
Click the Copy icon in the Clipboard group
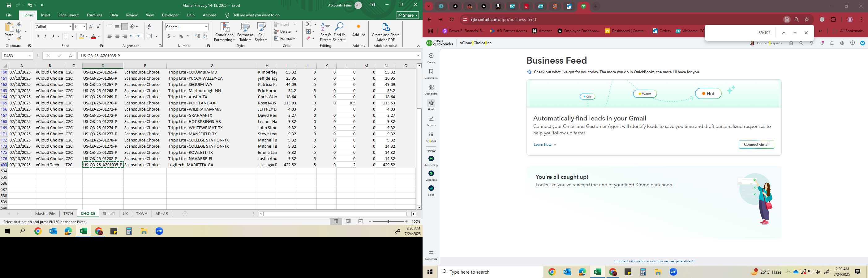coord(19,31)
